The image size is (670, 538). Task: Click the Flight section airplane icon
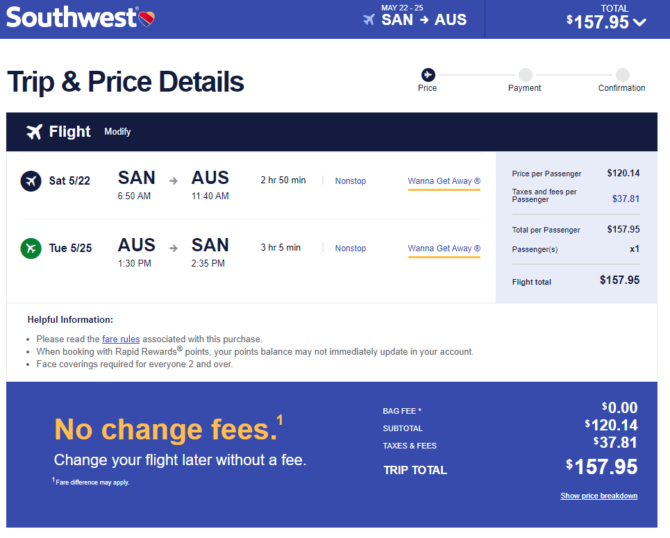34,132
